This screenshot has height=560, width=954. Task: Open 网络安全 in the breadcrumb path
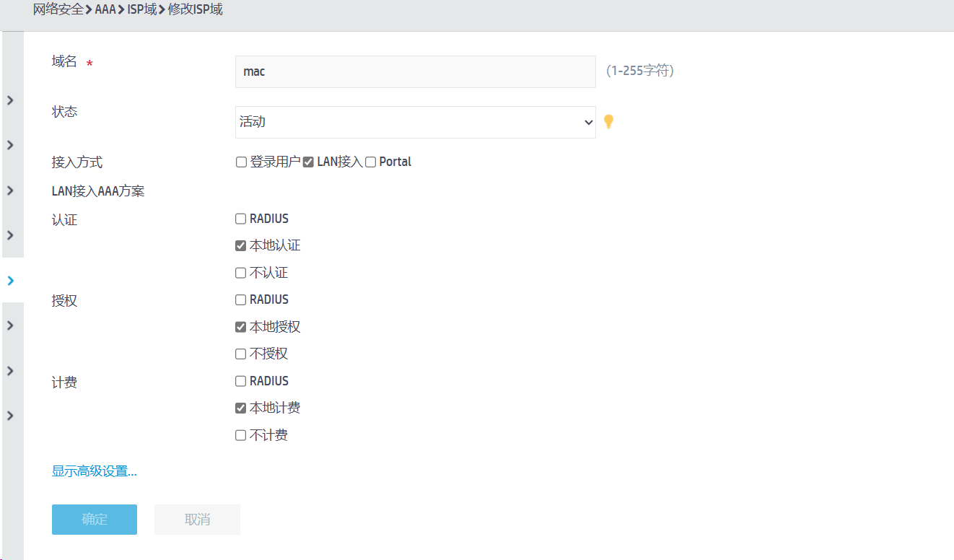click(58, 11)
